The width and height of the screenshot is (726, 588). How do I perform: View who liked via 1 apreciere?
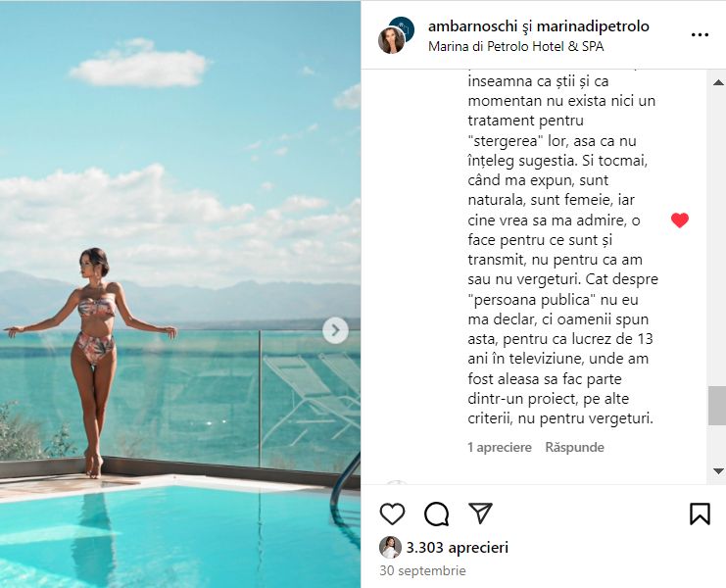[x=500, y=447]
